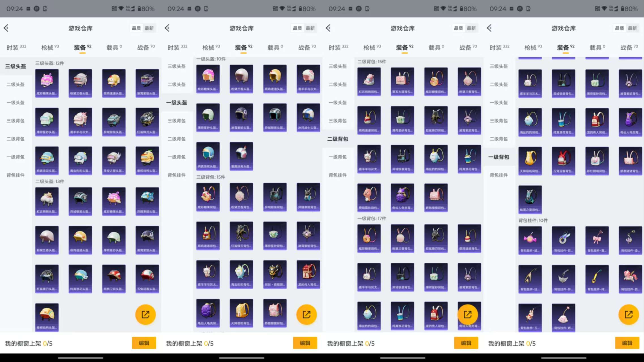Open the 一级背包 category in sidebar
The width and height of the screenshot is (644, 362).
(x=15, y=157)
